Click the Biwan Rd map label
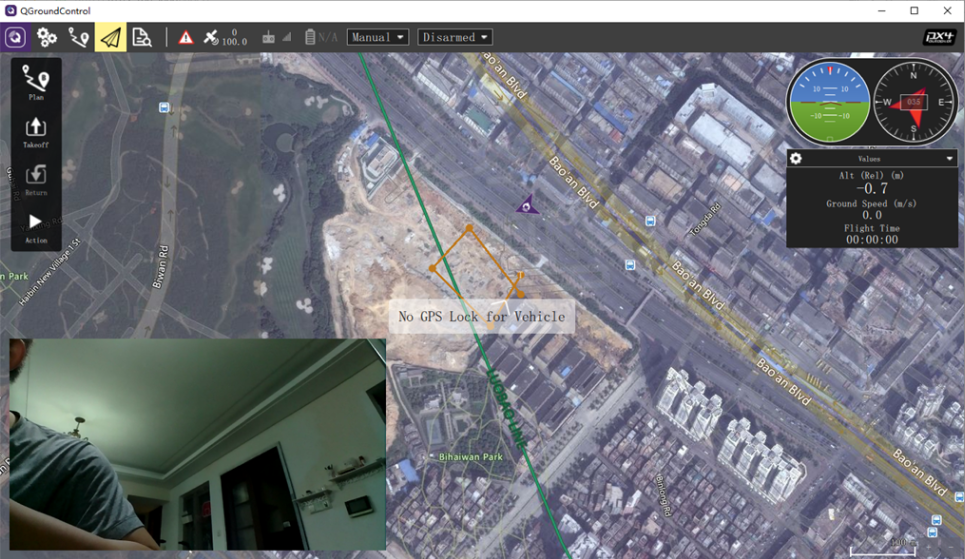The height and width of the screenshot is (559, 965). [x=159, y=267]
